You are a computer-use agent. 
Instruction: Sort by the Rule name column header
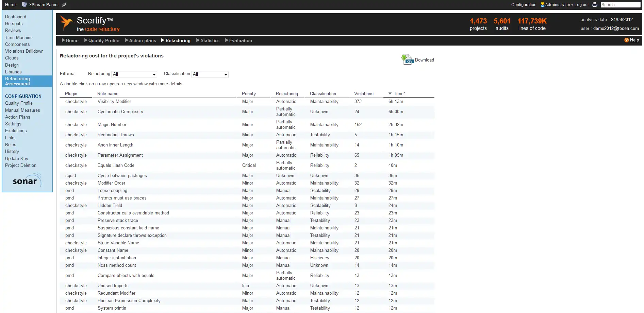coord(108,93)
